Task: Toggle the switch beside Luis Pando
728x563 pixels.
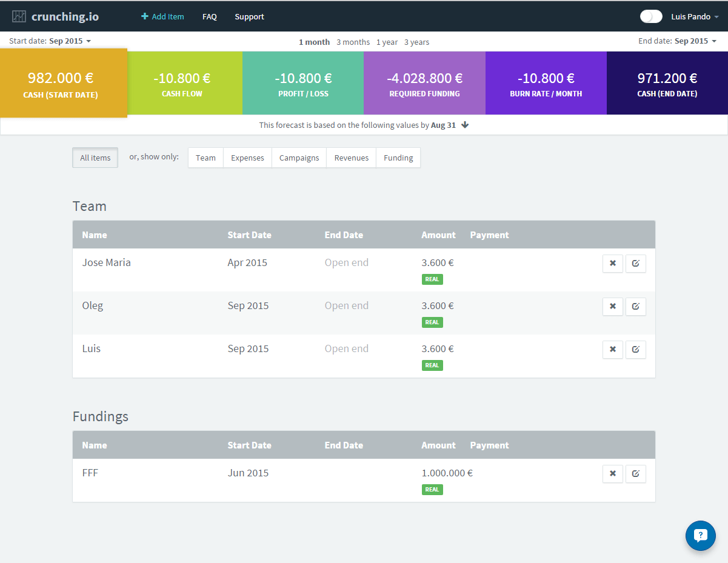Action: [x=651, y=17]
